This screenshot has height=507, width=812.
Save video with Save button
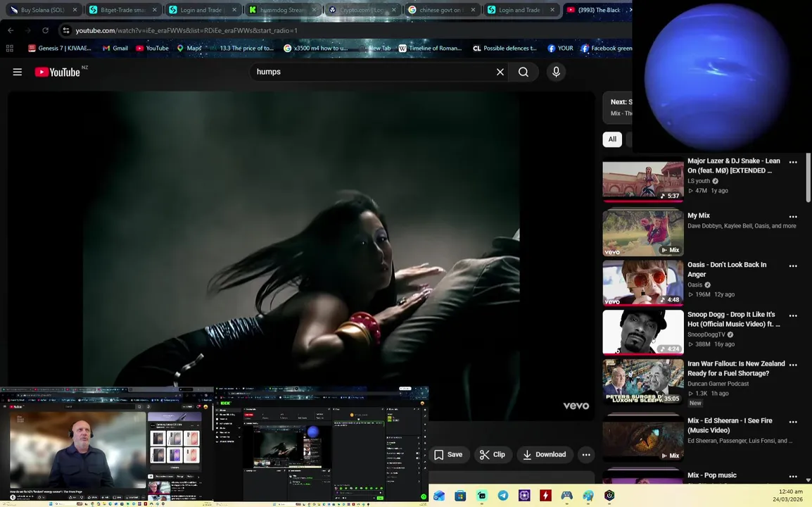[448, 455]
